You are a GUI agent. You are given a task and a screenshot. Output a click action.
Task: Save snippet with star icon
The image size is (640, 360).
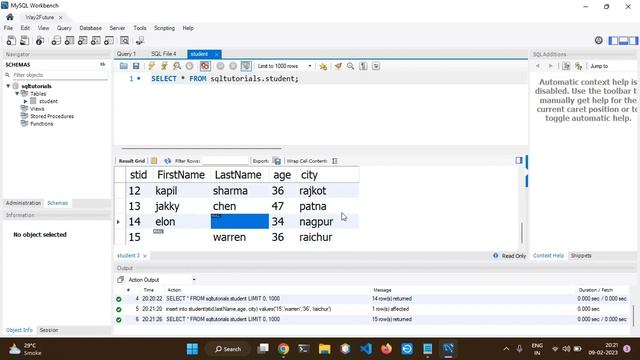pos(323,66)
